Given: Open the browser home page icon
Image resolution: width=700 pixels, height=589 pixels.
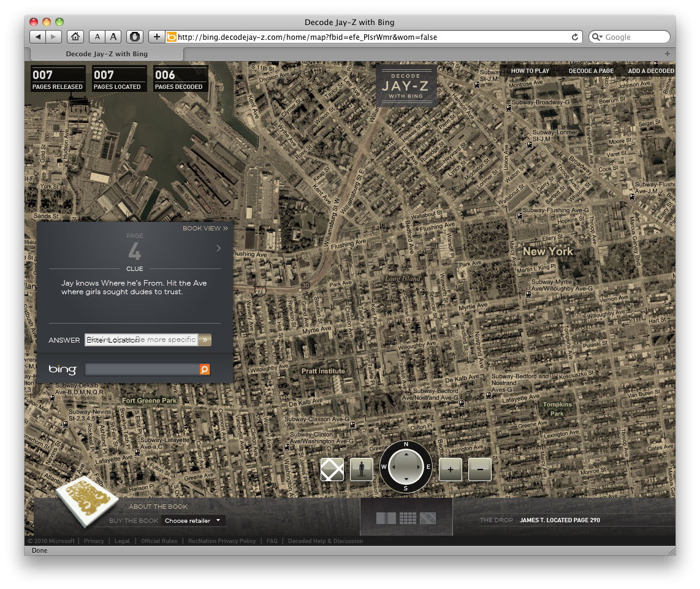Looking at the screenshot, I should pyautogui.click(x=75, y=37).
